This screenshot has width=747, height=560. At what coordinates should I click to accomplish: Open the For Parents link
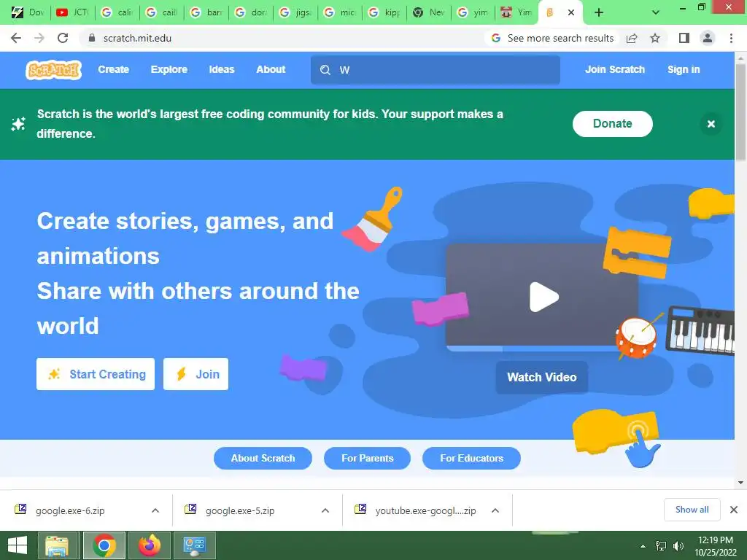click(368, 458)
